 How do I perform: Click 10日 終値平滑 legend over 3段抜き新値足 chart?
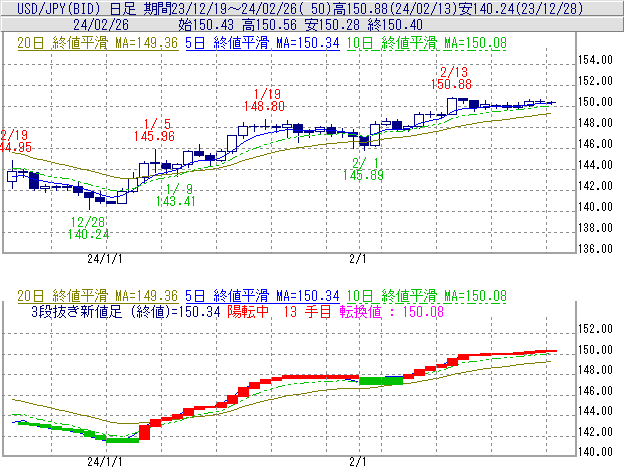(427, 296)
